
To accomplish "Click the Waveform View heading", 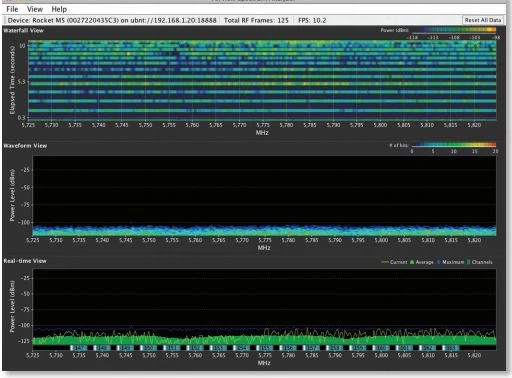I will click(25, 146).
